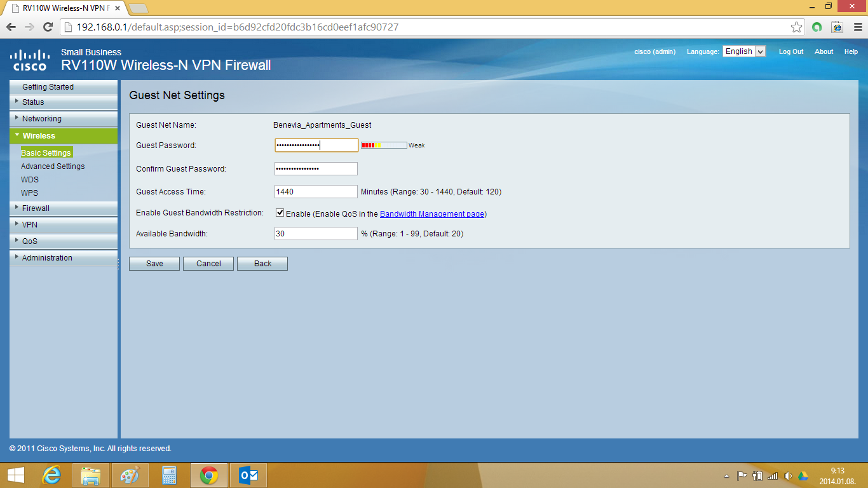Uncheck Enable Guest Bandwidth Restriction
The image size is (868, 488).
pyautogui.click(x=280, y=213)
